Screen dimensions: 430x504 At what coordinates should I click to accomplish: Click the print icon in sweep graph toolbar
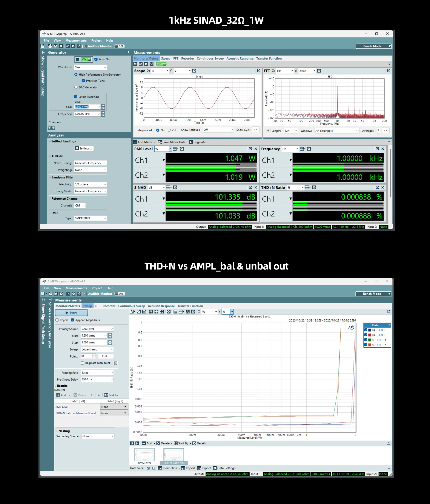click(144, 312)
